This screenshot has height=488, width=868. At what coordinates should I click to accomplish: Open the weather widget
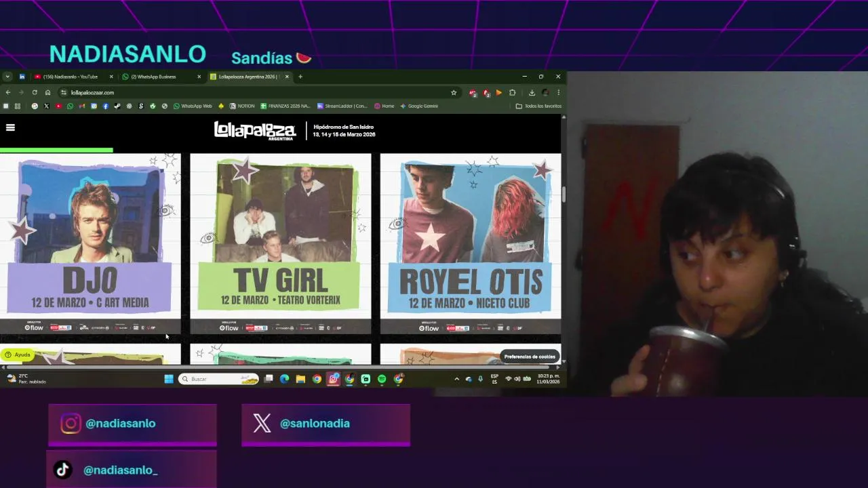pyautogui.click(x=26, y=379)
